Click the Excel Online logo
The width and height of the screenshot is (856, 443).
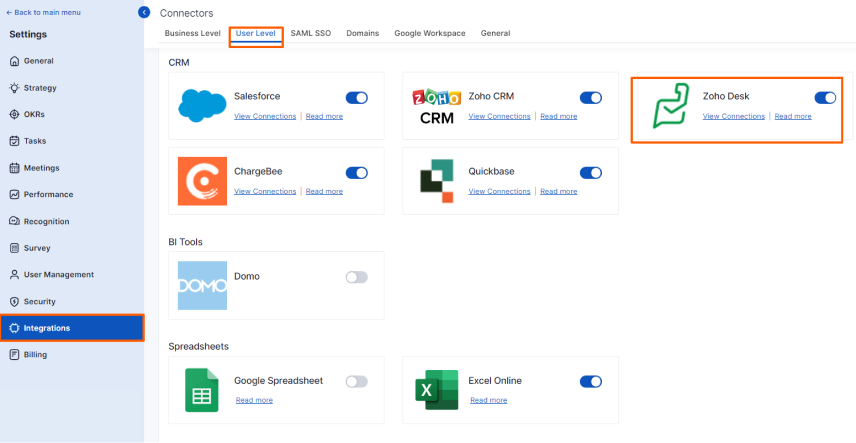click(x=437, y=390)
